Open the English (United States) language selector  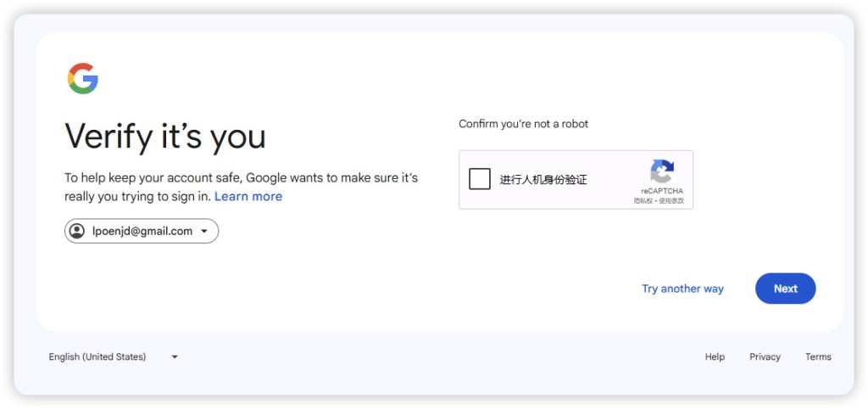[x=97, y=357]
